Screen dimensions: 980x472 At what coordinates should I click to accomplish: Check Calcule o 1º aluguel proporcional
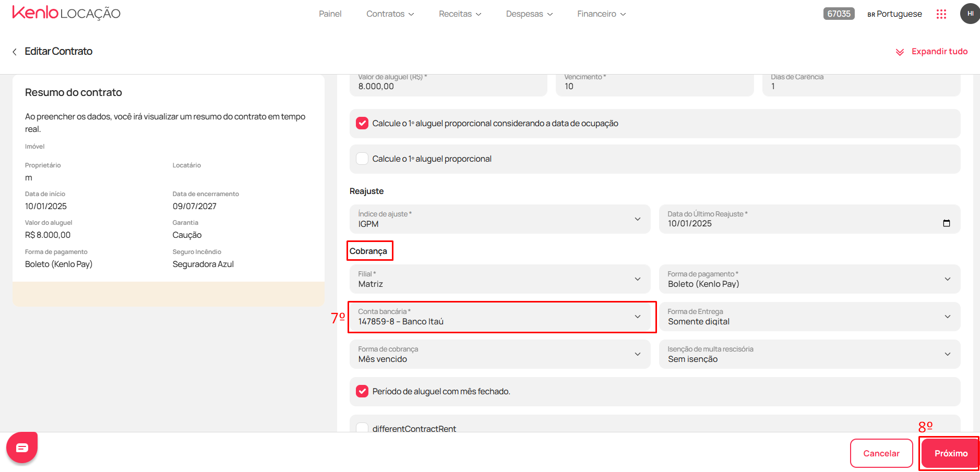point(362,159)
